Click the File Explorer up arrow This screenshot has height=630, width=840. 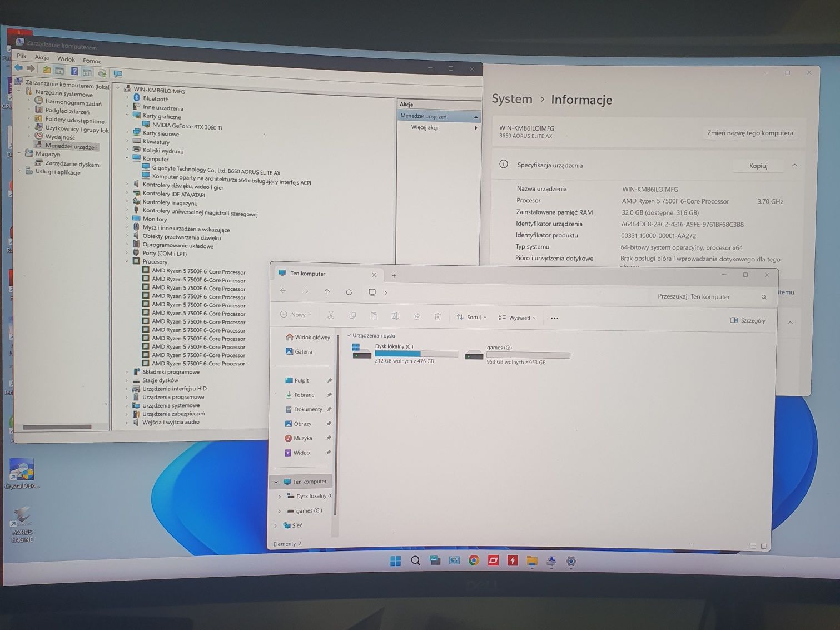point(327,291)
